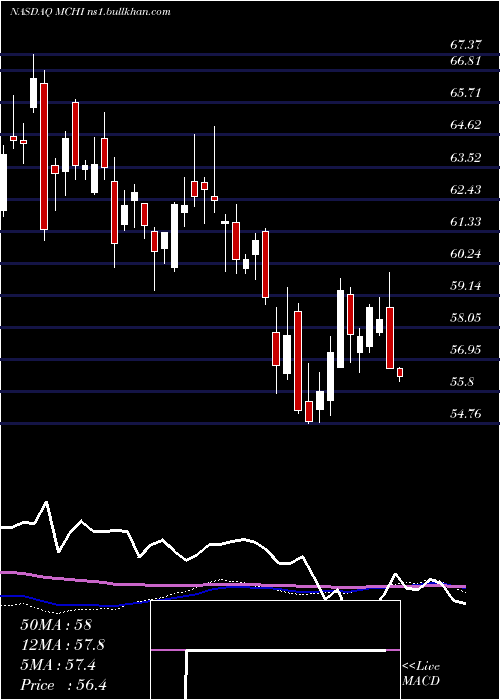Click the 62.43 price level label
Screen dimensions: 500x700
[x=466, y=190]
